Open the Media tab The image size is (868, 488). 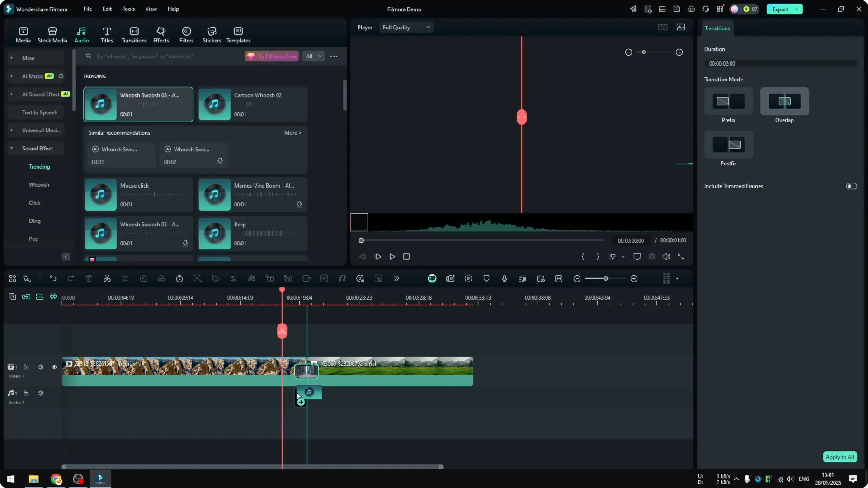[x=23, y=35]
